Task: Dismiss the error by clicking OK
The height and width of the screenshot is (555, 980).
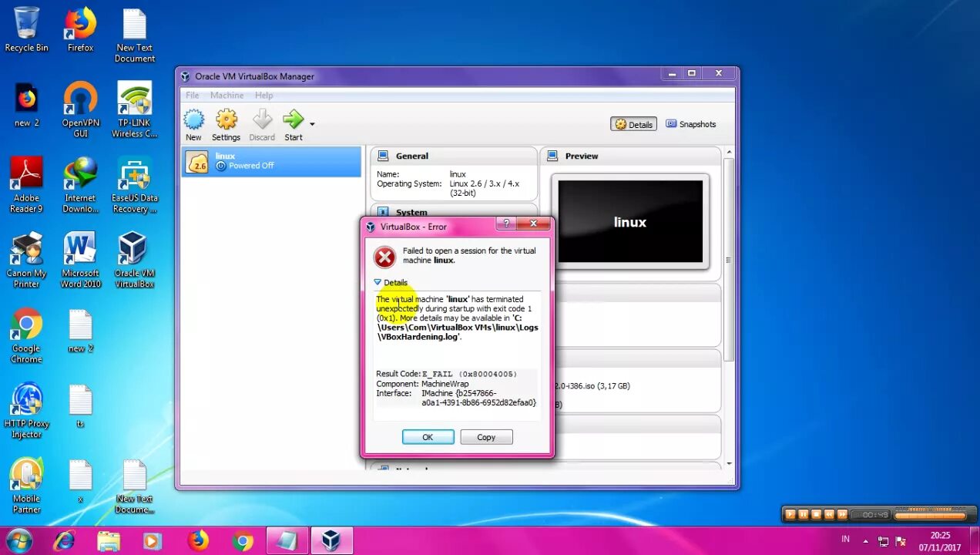Action: (428, 437)
